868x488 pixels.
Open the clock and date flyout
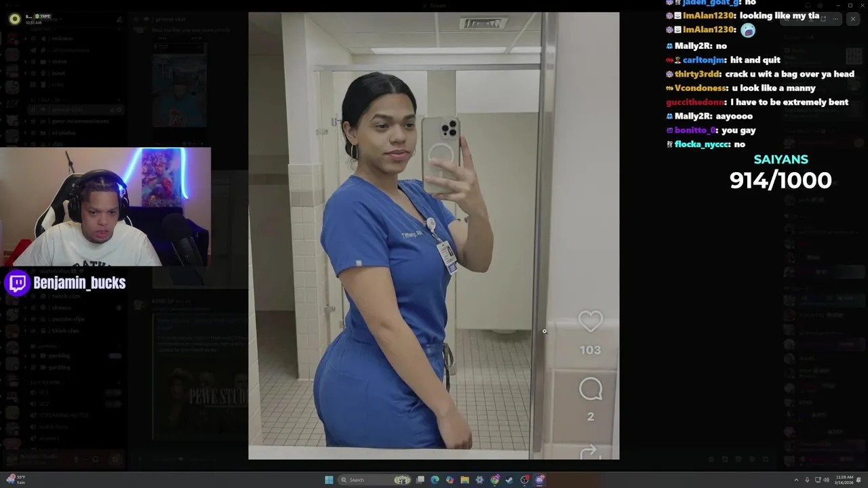(x=844, y=480)
